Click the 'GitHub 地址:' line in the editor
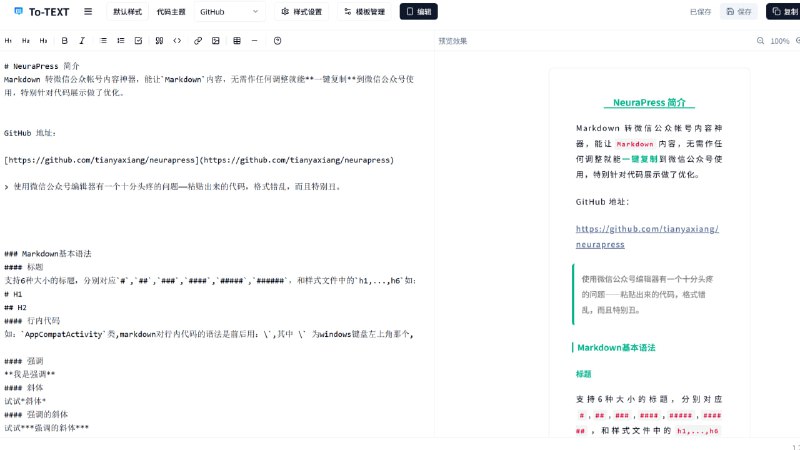 click(x=30, y=133)
